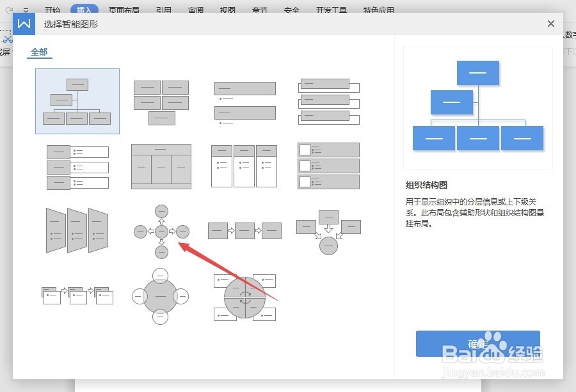Select the trapezoid list layout
Viewport: 576px width, 392px height.
pyautogui.click(x=77, y=230)
